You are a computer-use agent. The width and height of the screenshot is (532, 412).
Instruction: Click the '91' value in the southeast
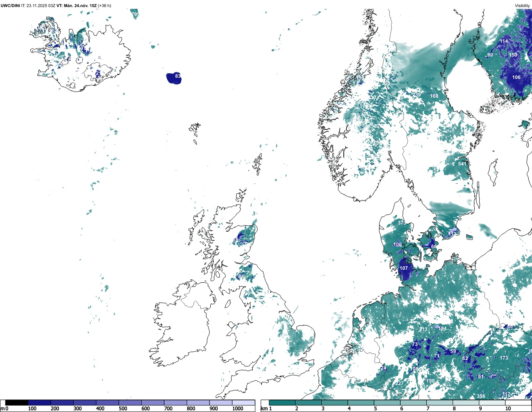[480, 377]
